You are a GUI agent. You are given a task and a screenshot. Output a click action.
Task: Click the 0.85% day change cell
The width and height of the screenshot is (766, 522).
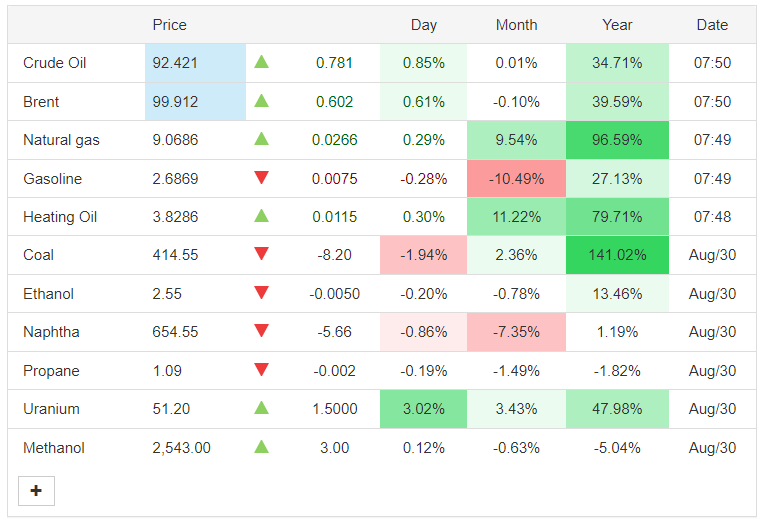pos(424,63)
